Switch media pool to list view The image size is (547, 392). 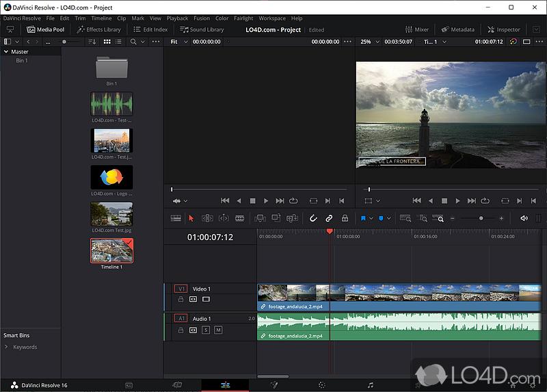(x=118, y=42)
